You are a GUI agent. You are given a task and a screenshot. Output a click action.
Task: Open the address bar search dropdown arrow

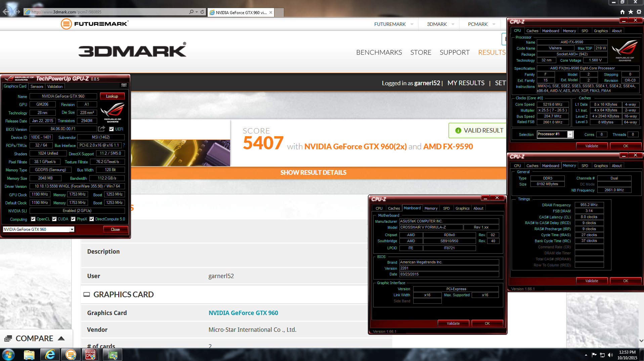197,12
